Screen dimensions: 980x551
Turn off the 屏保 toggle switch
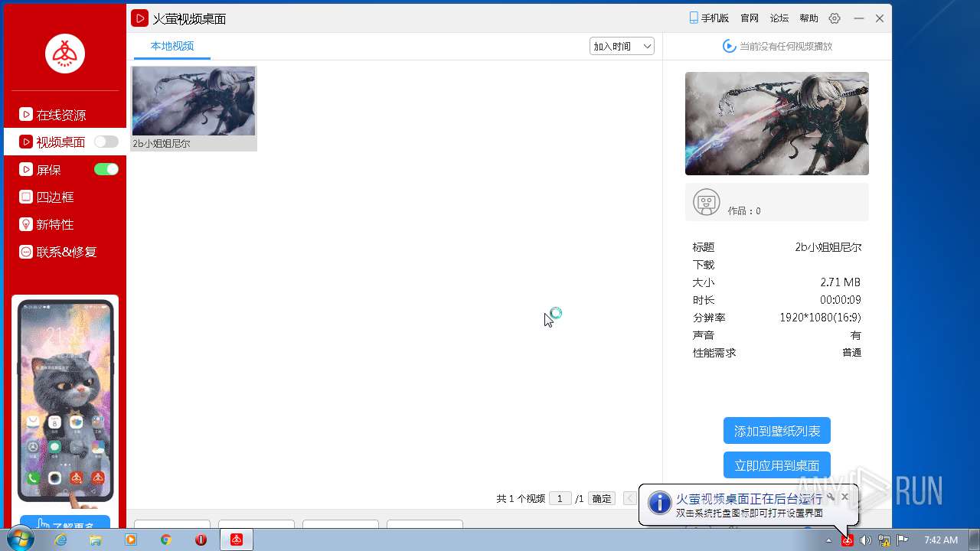click(106, 169)
